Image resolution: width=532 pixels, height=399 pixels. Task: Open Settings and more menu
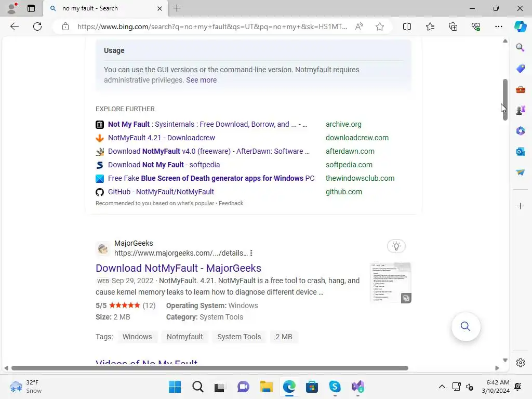[498, 26]
